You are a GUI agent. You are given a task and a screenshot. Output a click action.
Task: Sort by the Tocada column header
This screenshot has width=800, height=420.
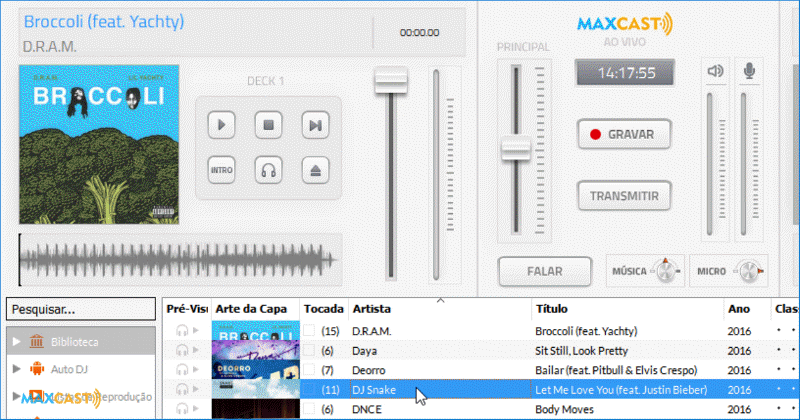pyautogui.click(x=323, y=309)
